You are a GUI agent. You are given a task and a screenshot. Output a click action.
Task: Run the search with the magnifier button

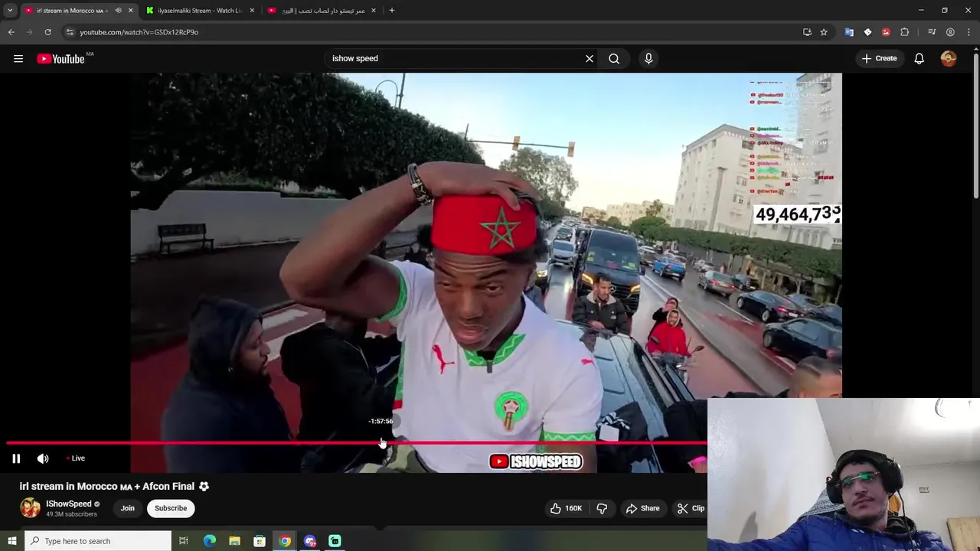click(614, 58)
